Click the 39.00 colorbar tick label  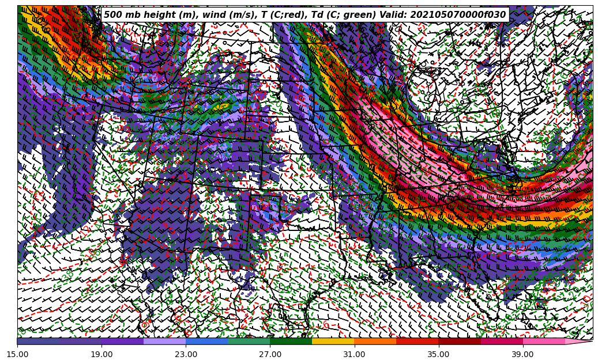[523, 354]
